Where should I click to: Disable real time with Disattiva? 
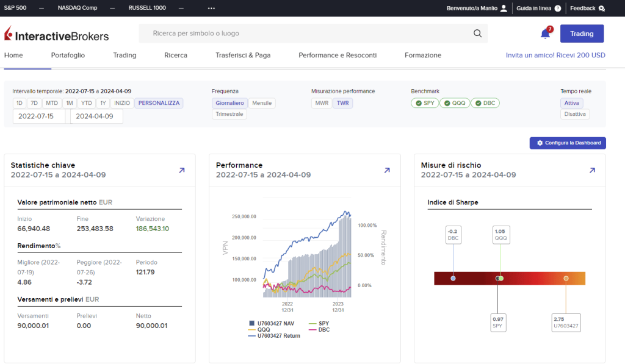(575, 114)
